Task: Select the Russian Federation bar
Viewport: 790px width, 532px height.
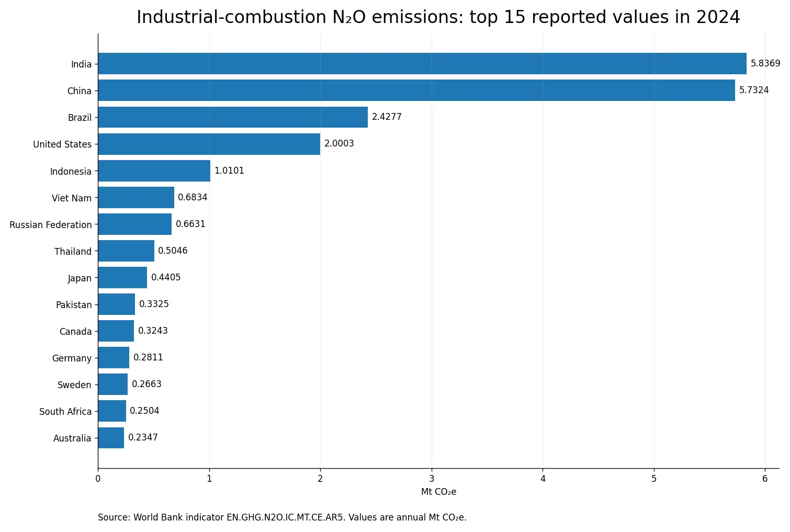Action: pyautogui.click(x=135, y=224)
